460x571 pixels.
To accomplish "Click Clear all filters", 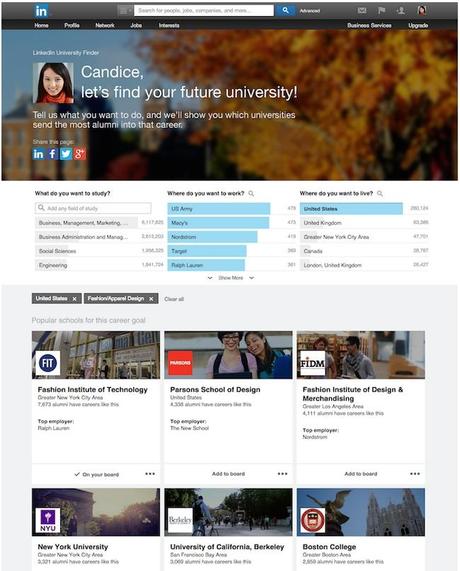I will [x=174, y=299].
